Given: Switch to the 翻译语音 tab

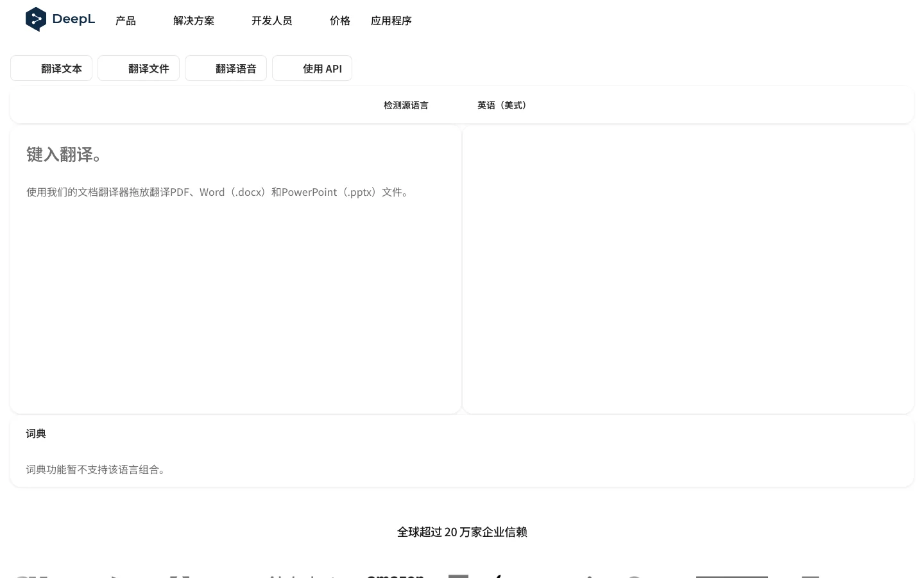Looking at the screenshot, I should tap(226, 68).
